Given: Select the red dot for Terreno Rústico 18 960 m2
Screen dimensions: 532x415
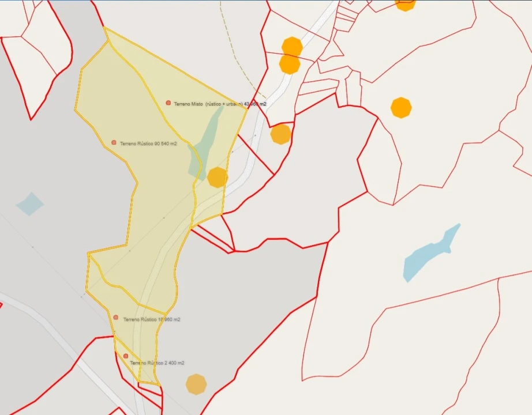Looking at the screenshot, I should (116, 318).
